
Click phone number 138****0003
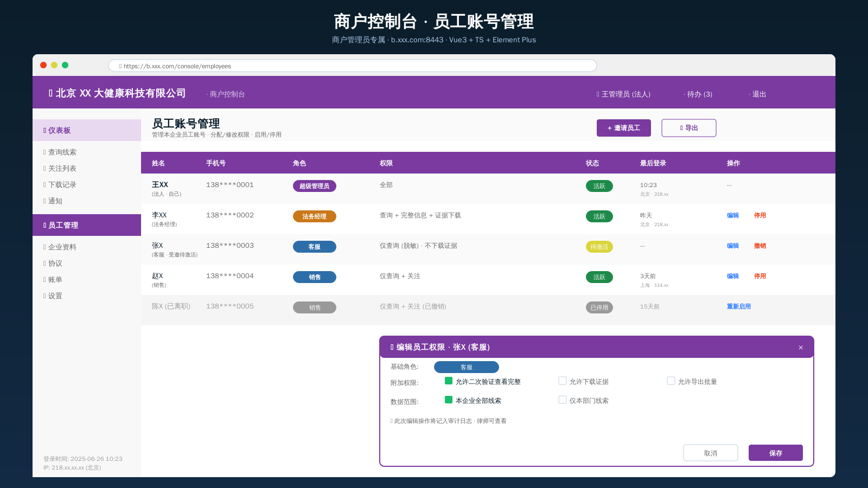click(230, 246)
